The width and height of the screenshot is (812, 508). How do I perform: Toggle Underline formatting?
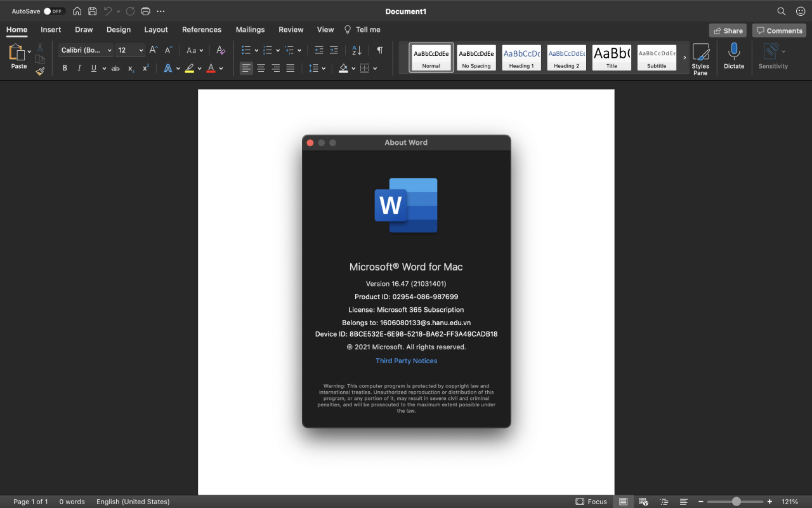click(x=94, y=68)
